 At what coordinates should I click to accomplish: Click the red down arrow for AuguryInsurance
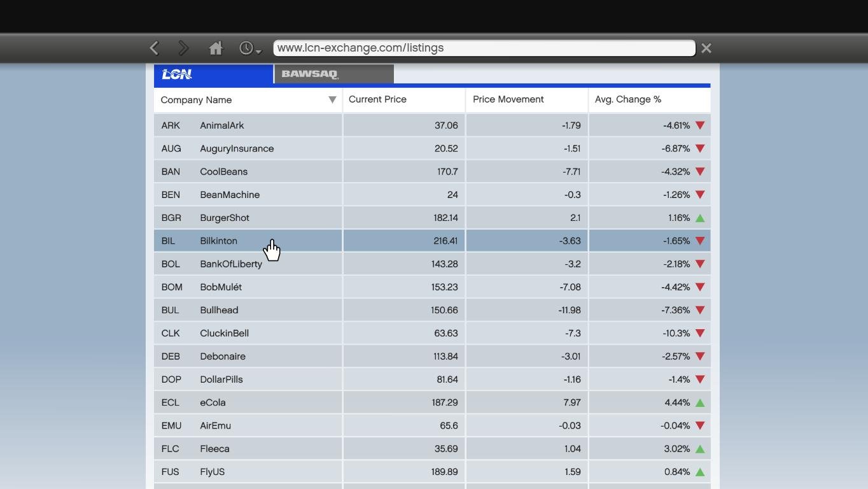(700, 148)
